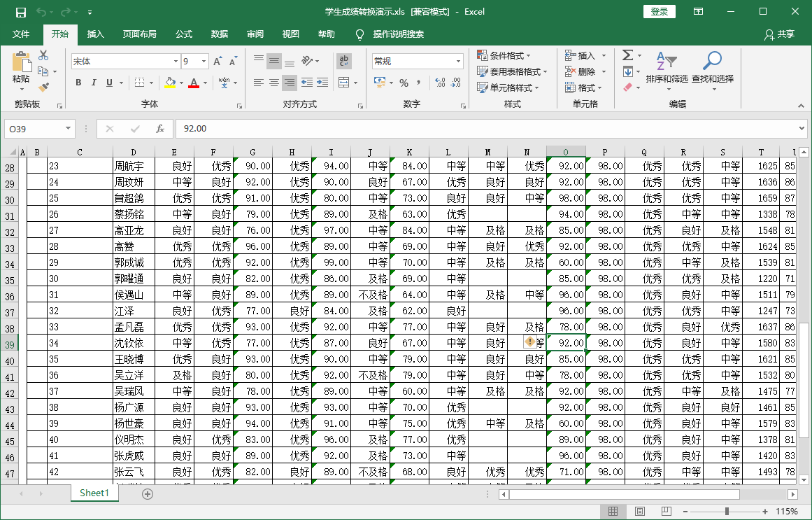The image size is (812, 520).
Task: Toggle middle vertical alignment
Action: [x=274, y=61]
